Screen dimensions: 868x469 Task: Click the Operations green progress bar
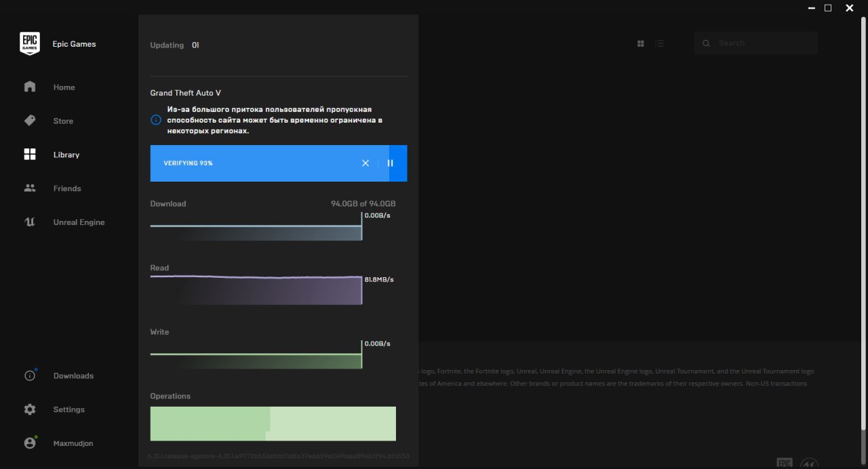pos(273,424)
